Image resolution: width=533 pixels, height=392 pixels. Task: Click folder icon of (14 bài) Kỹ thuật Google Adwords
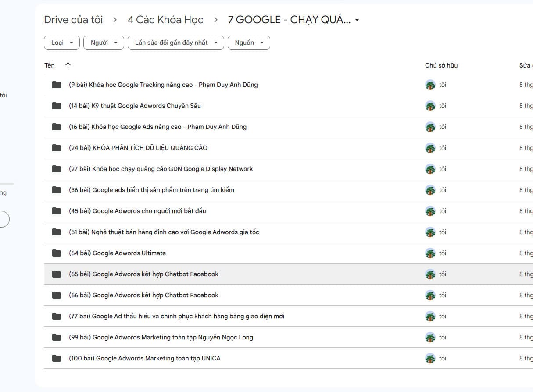pyautogui.click(x=57, y=106)
